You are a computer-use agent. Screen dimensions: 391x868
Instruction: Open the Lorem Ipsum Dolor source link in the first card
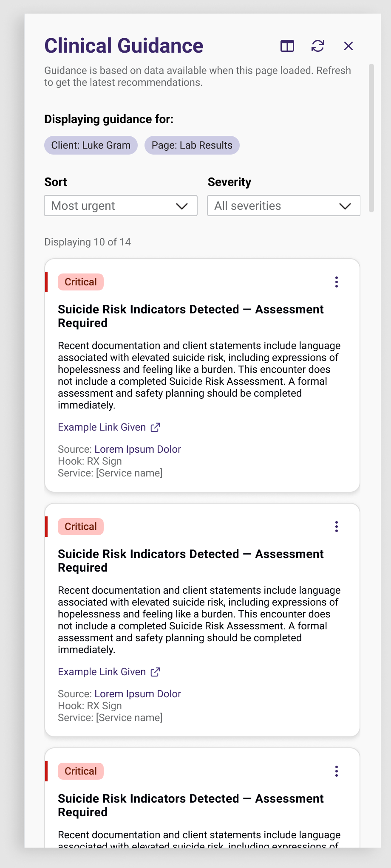[x=138, y=449]
